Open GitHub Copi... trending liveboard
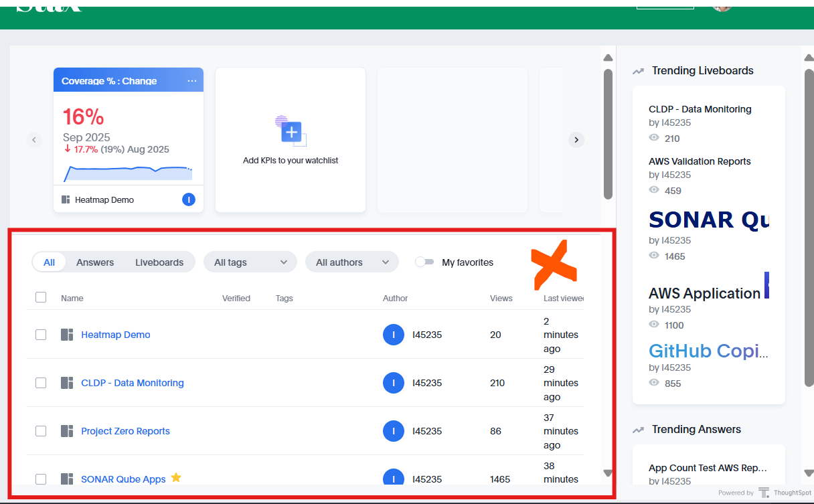This screenshot has height=504, width=814. click(x=708, y=351)
